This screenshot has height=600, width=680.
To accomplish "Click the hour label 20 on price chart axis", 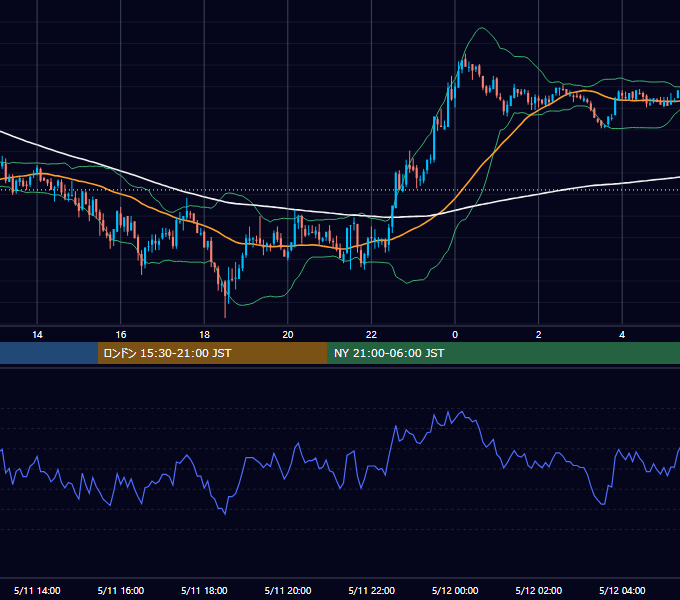I will [288, 335].
